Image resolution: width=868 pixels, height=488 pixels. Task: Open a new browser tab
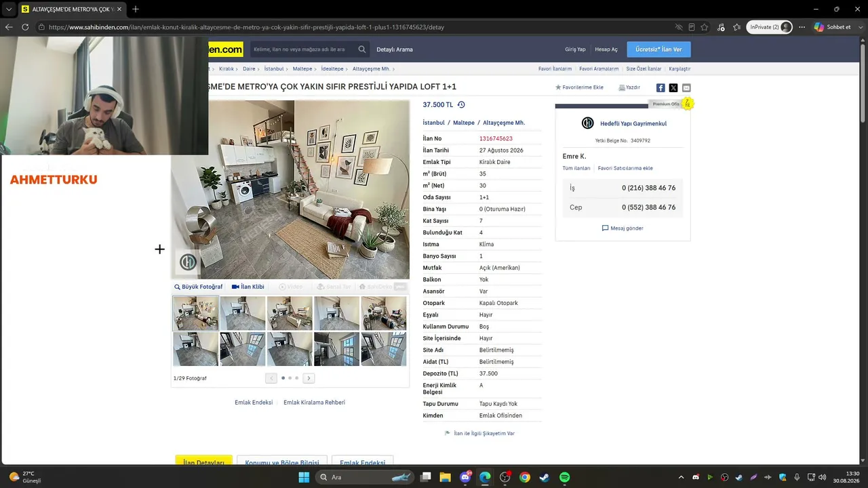(x=136, y=9)
